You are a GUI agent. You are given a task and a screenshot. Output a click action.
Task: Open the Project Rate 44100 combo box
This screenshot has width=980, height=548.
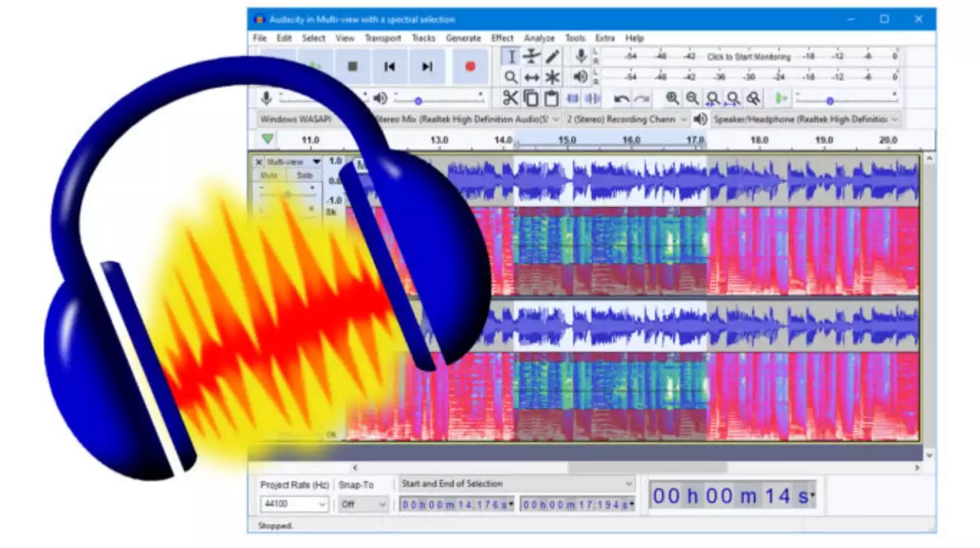295,504
